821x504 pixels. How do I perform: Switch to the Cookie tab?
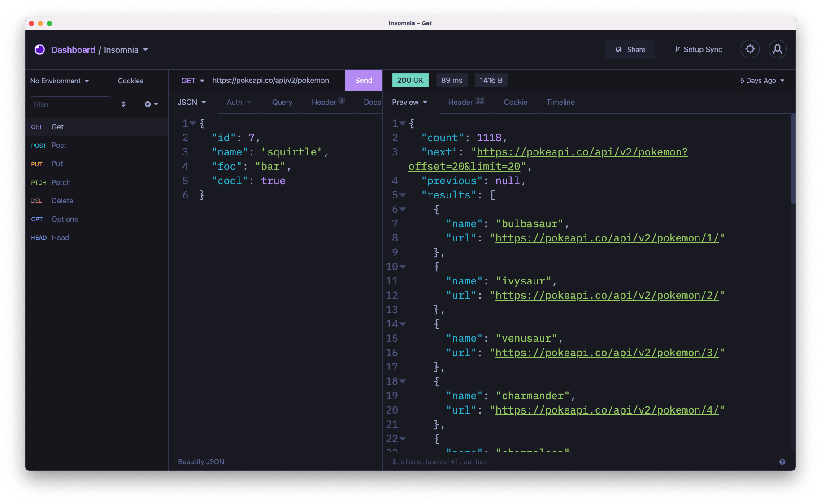click(516, 102)
